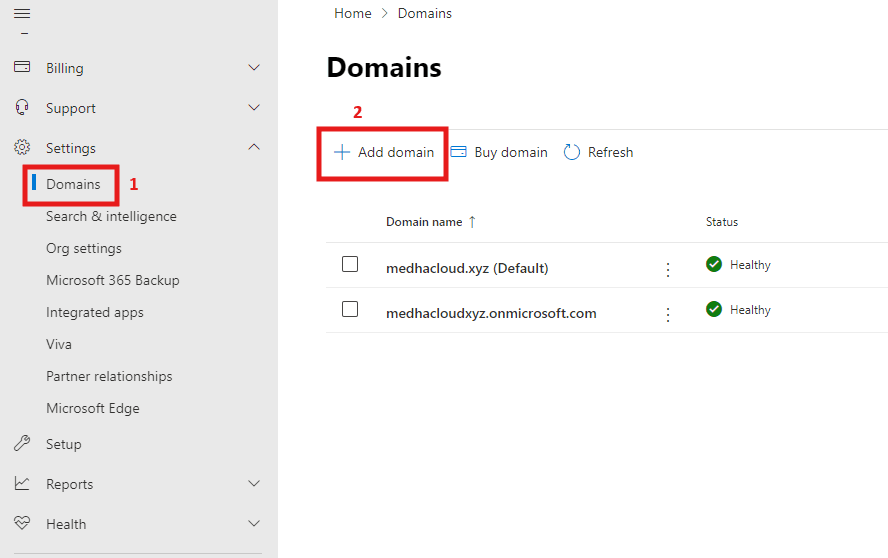Image resolution: width=888 pixels, height=558 pixels.
Task: Open Org settings in sidebar
Action: pos(84,248)
